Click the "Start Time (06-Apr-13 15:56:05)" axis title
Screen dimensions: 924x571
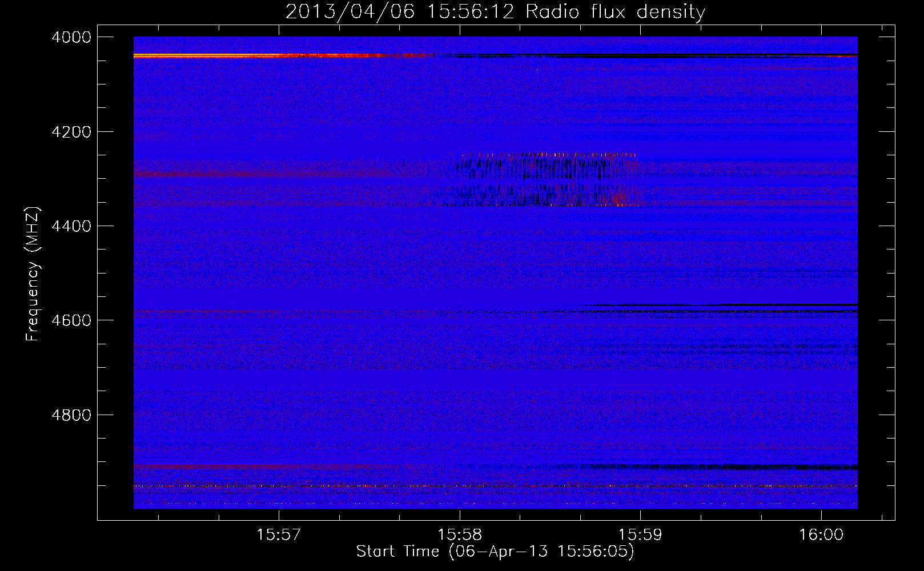(x=495, y=552)
